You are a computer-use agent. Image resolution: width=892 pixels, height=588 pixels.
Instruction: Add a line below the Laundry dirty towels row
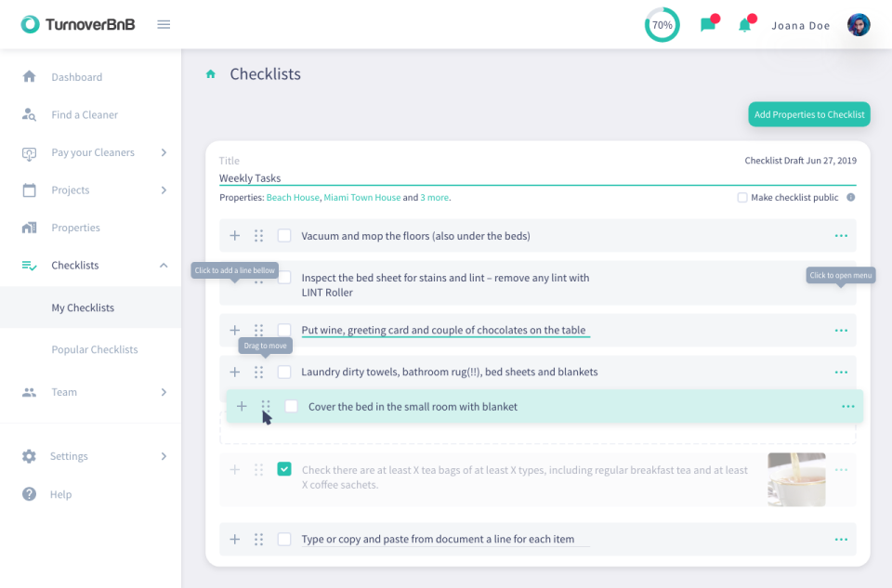click(x=234, y=372)
